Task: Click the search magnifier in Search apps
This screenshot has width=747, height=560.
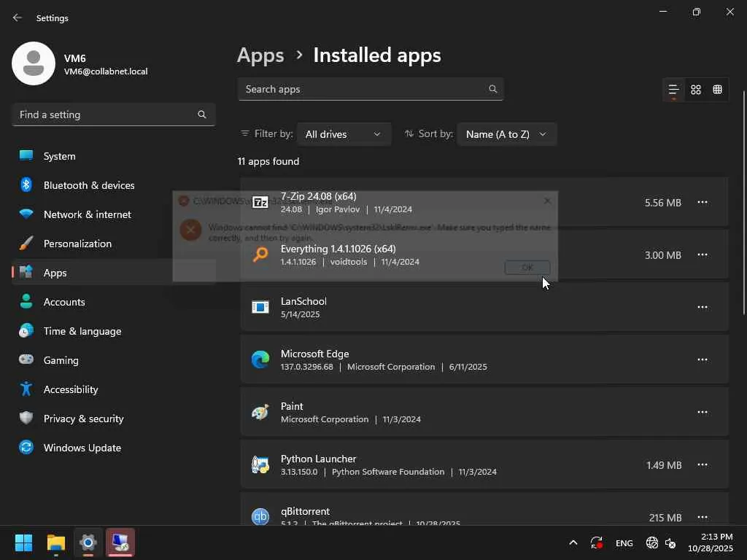Action: [x=493, y=89]
